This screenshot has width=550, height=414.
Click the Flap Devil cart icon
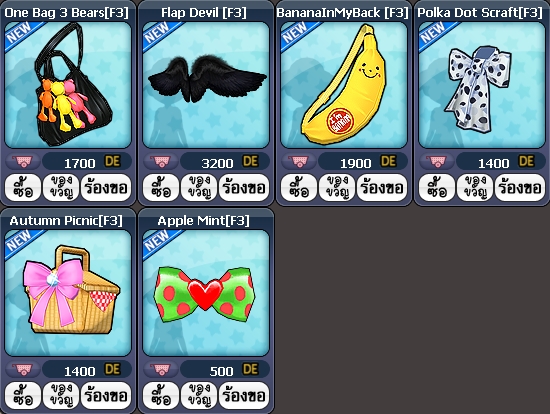point(161,161)
